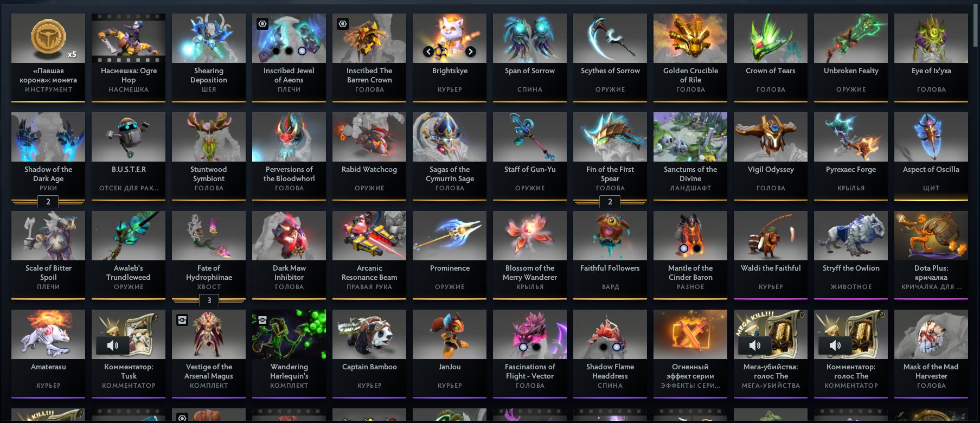Open the «Павшая корона» coin tool item

(x=48, y=57)
